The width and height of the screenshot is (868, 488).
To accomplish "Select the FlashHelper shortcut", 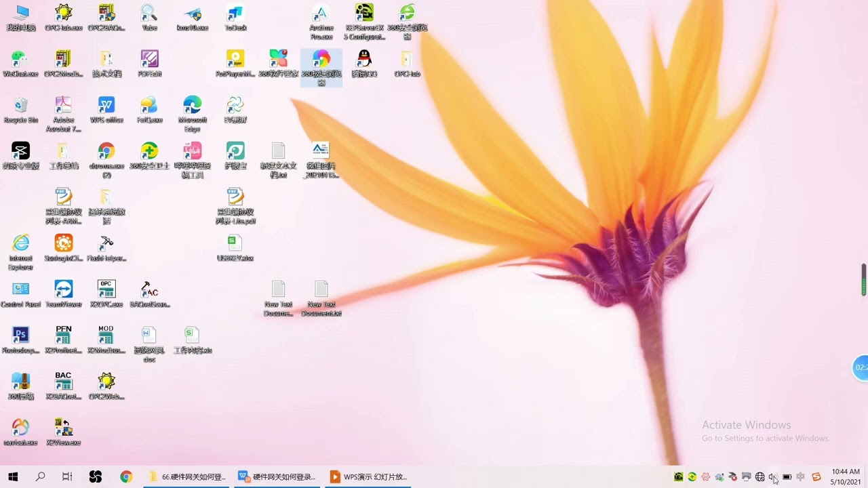I will [x=106, y=248].
